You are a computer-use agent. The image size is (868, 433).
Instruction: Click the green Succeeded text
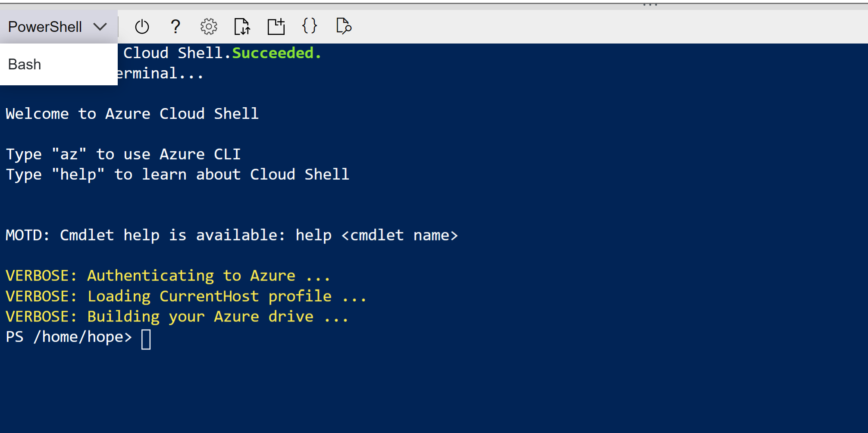click(276, 53)
